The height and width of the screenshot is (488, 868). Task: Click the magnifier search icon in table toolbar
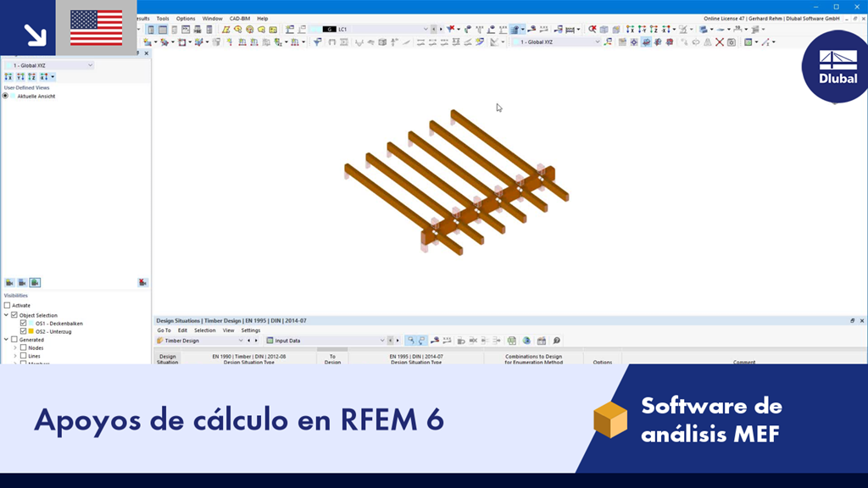tap(556, 341)
